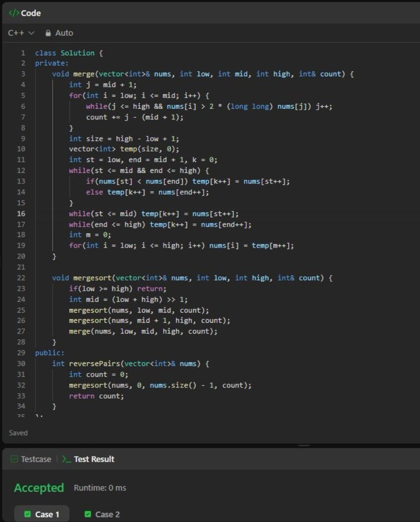
Task: Click 'mergesort(nums, 0, nums.size() - 1, count);' line
Action: point(160,385)
